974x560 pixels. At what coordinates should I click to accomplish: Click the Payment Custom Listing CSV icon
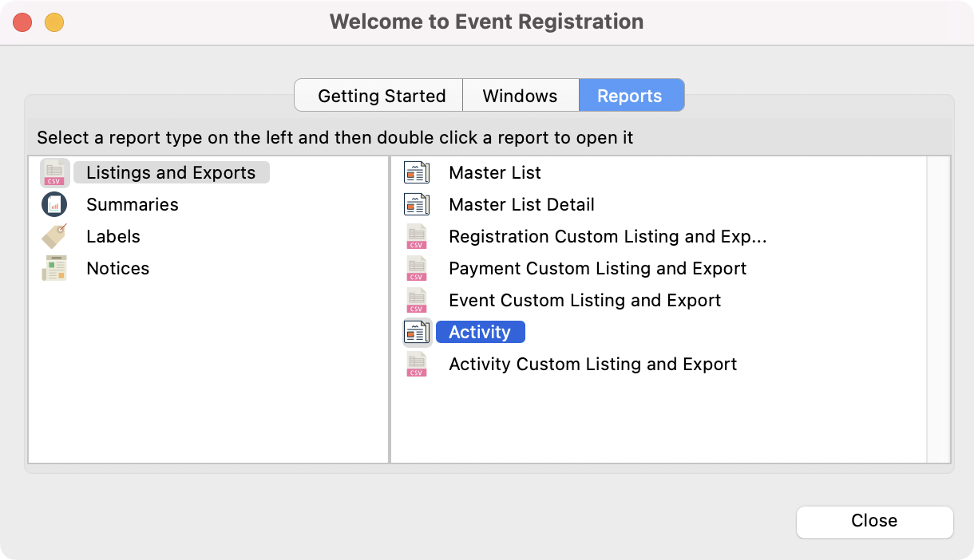(417, 269)
